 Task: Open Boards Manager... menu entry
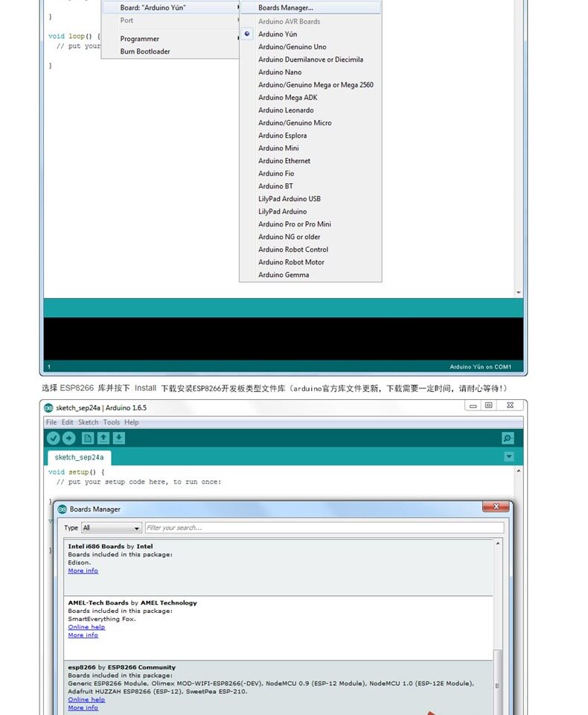coord(311,7)
